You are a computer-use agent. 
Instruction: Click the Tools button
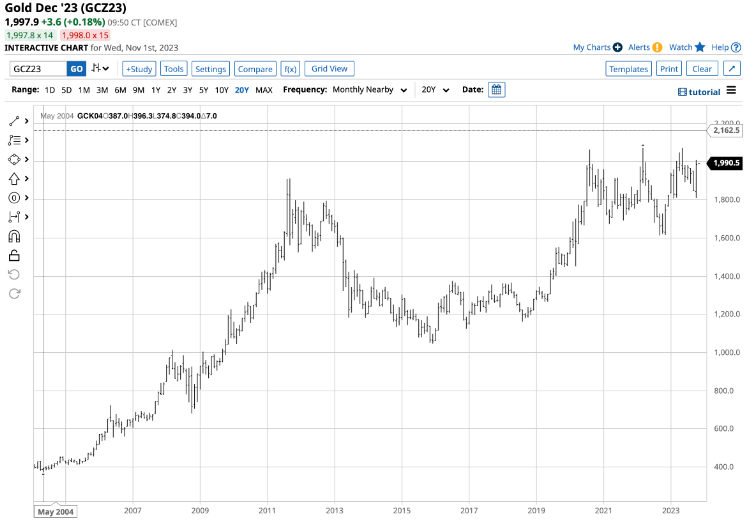(x=173, y=68)
